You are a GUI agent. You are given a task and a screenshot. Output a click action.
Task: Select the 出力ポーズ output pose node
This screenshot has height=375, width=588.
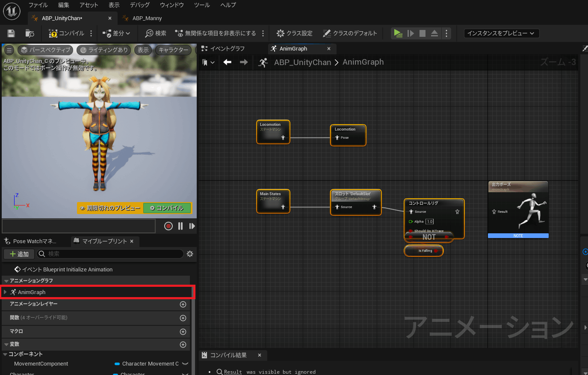click(x=518, y=209)
